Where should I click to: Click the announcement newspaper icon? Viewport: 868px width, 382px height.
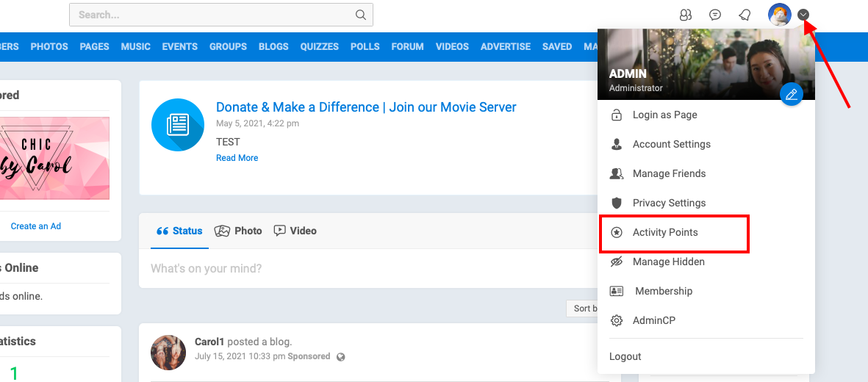click(178, 125)
